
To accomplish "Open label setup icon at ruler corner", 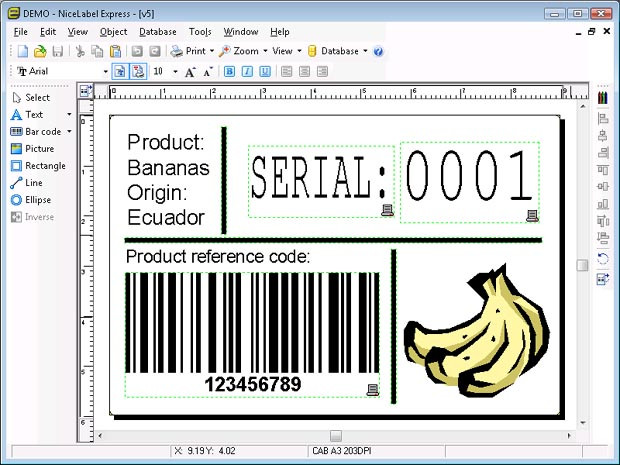I will 86,91.
